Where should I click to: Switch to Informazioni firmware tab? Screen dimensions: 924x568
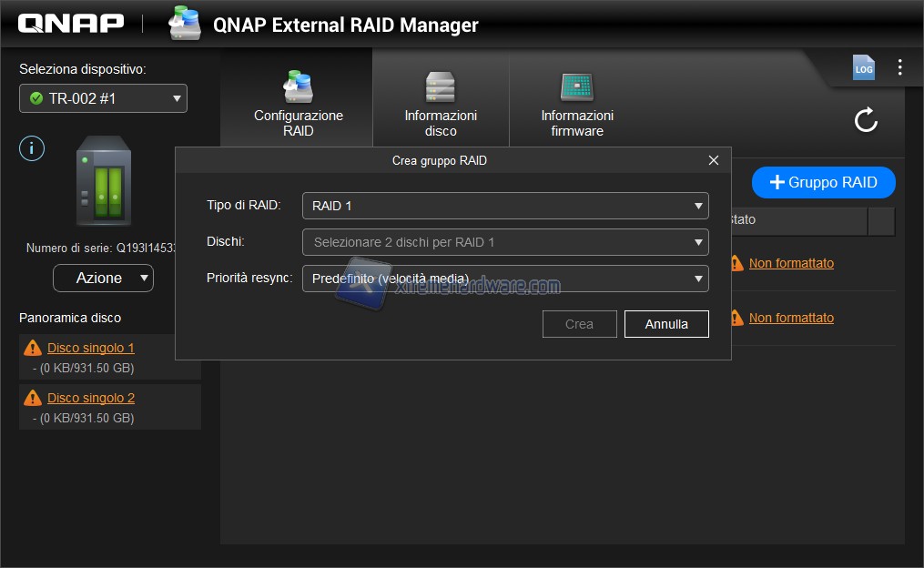point(577,106)
